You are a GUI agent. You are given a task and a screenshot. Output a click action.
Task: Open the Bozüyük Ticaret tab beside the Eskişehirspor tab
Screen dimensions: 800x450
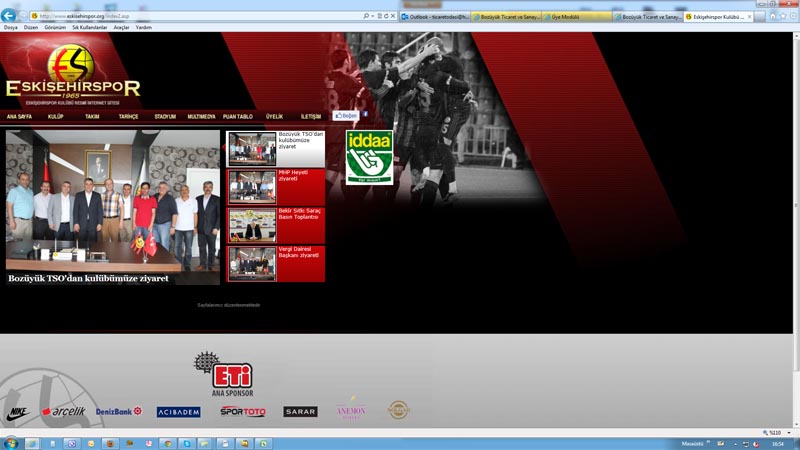[647, 17]
